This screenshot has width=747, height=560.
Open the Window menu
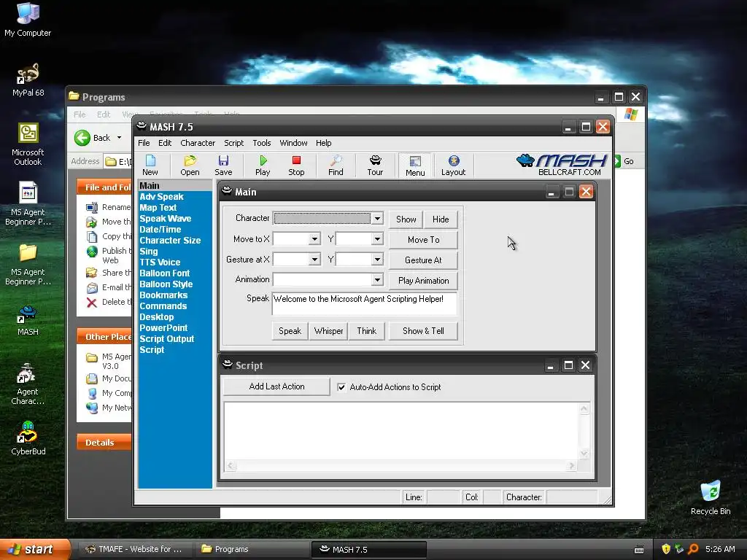click(x=293, y=143)
